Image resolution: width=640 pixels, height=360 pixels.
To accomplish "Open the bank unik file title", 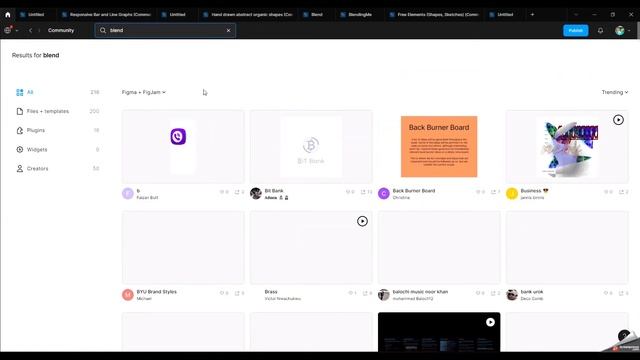I will [532, 292].
